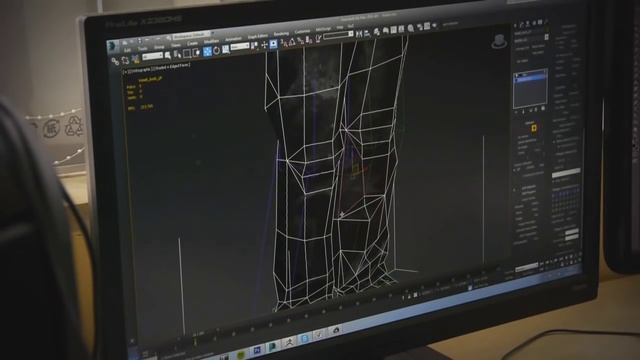Select the Select and Link tool
Viewport: 640px width, 360px height.
coord(116,62)
